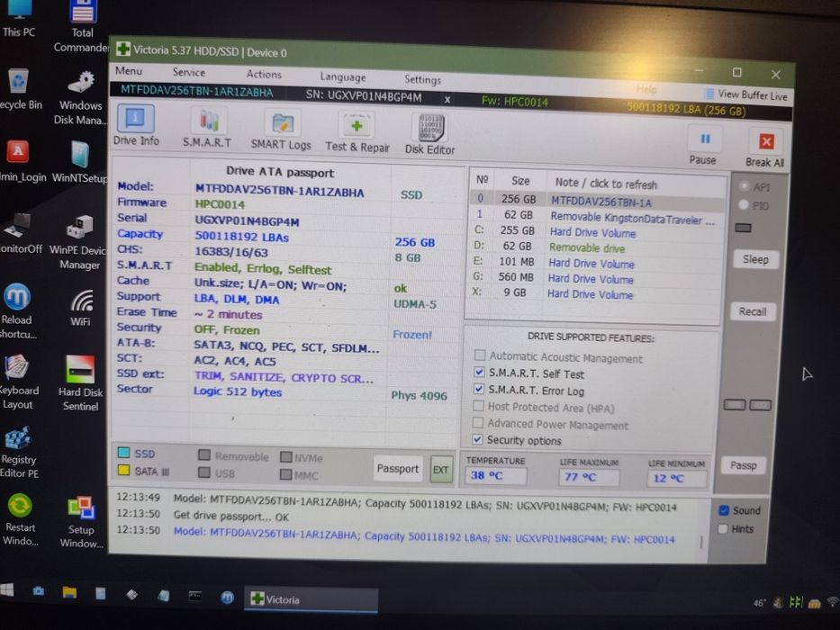Toggle Advanced Power Management checkbox
The image size is (840, 630).
pyautogui.click(x=477, y=422)
